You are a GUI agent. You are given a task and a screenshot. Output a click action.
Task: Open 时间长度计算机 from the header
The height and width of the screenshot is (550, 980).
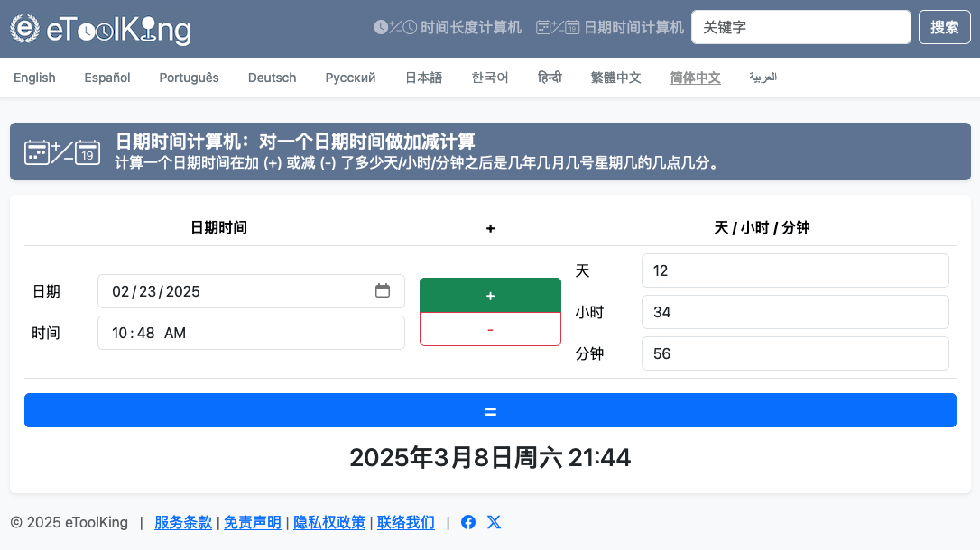coord(448,27)
